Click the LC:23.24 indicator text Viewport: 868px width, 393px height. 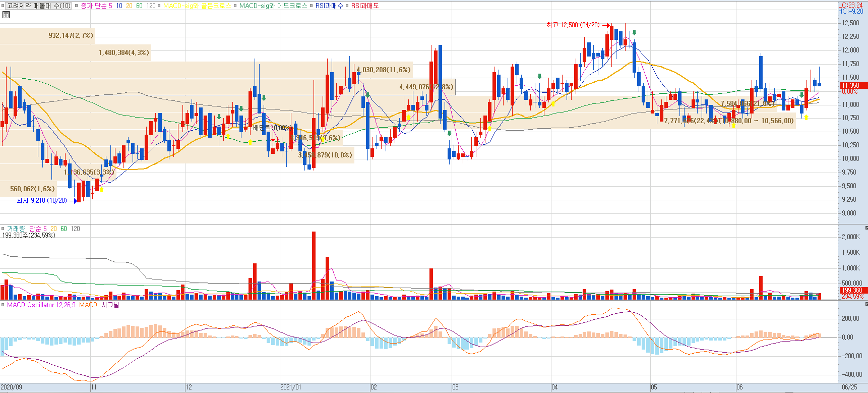(x=850, y=5)
